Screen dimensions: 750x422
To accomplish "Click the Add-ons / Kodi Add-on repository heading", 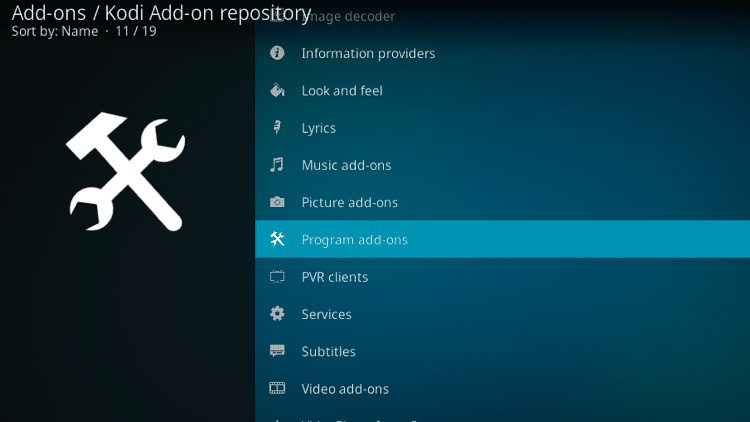I will [160, 13].
